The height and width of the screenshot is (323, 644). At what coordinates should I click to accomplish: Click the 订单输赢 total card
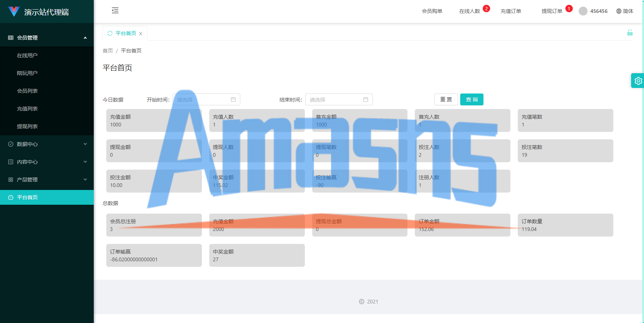pos(154,255)
